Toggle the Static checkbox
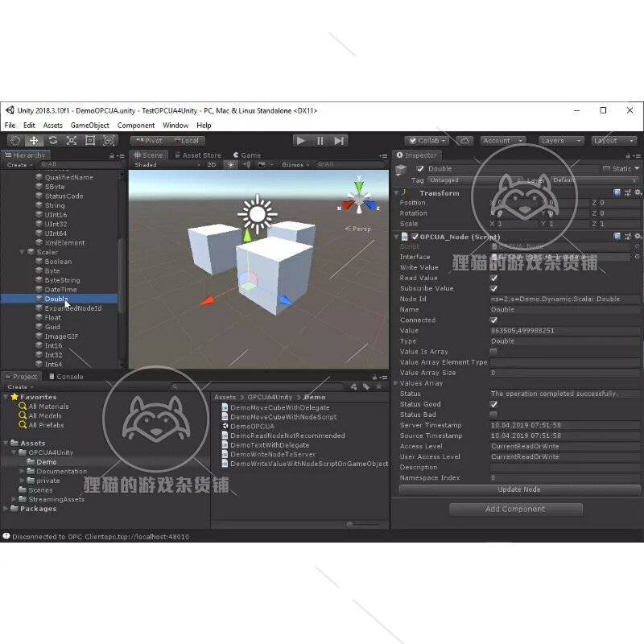Viewport: 644px width, 644px height. [x=606, y=169]
